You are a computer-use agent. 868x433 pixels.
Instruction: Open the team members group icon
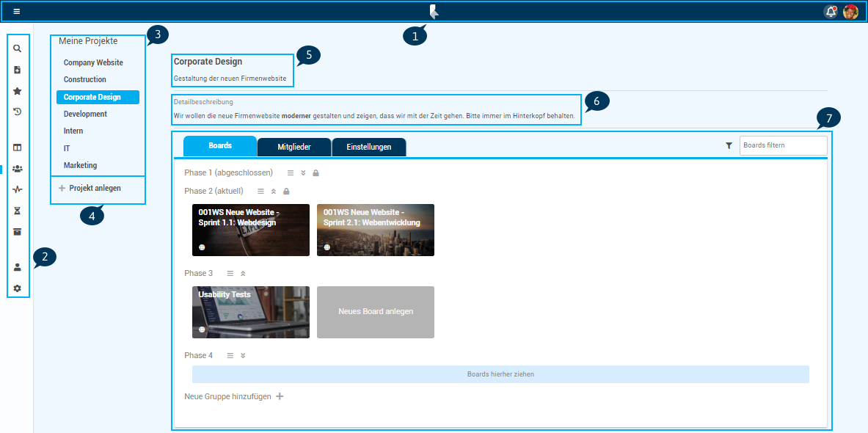pos(18,169)
